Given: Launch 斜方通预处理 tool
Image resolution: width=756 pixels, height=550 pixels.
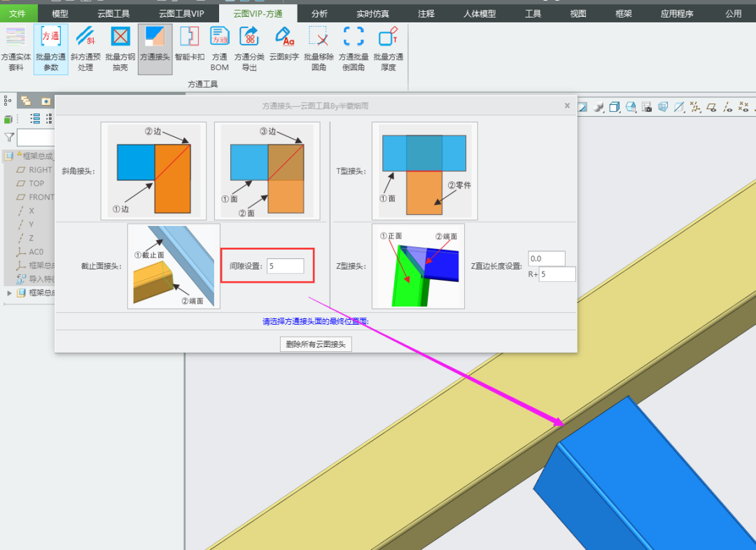Looking at the screenshot, I should click(x=85, y=49).
